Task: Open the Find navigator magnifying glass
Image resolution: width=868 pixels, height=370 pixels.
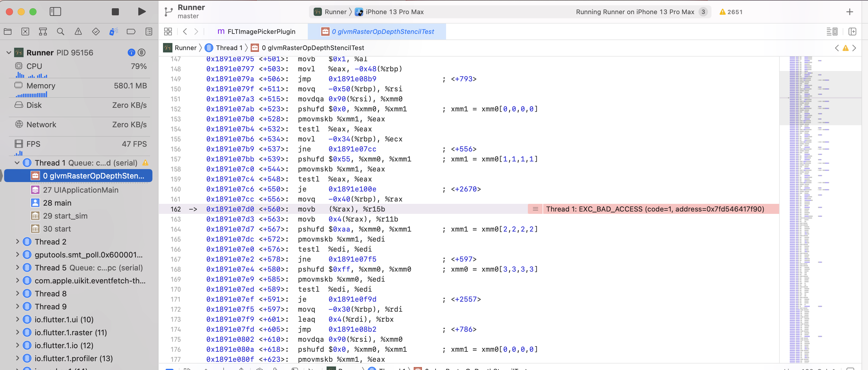Action: tap(60, 31)
